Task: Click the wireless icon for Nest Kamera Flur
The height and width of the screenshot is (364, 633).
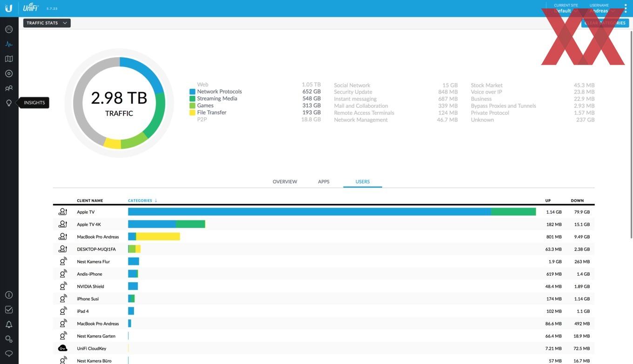Action: [63, 261]
